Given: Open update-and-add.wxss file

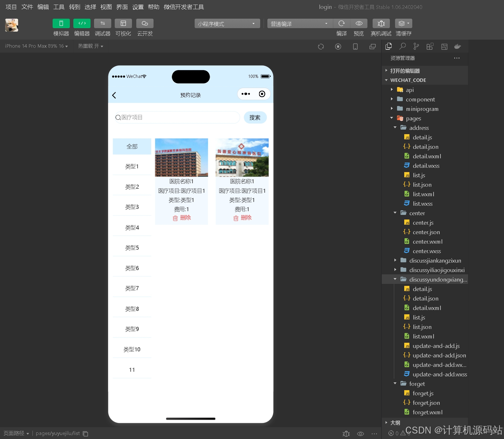Looking at the screenshot, I should click(425, 374).
